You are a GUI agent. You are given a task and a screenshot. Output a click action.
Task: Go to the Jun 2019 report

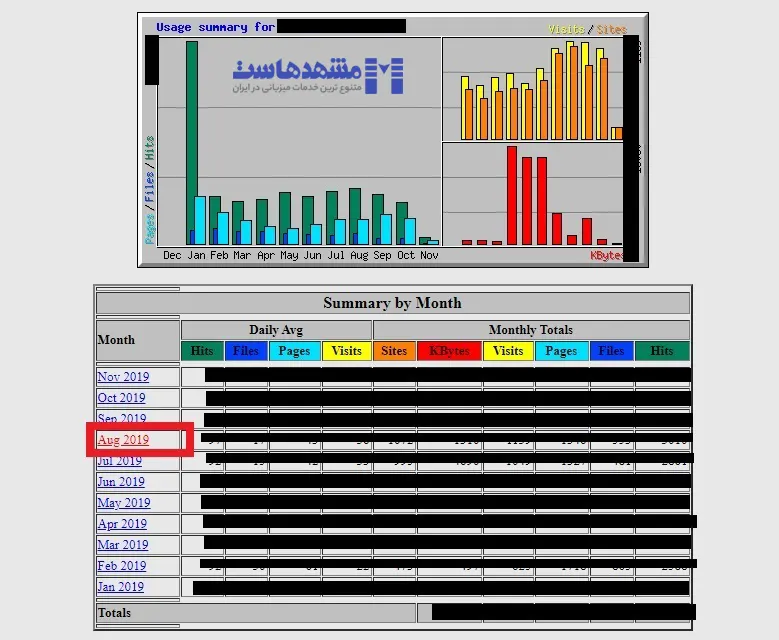point(121,482)
